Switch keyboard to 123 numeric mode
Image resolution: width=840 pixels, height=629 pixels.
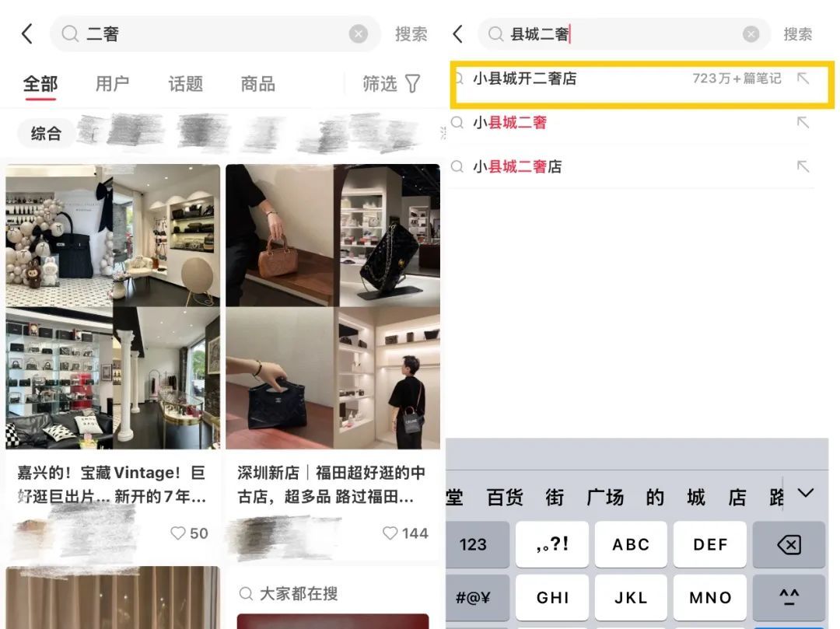pos(473,544)
